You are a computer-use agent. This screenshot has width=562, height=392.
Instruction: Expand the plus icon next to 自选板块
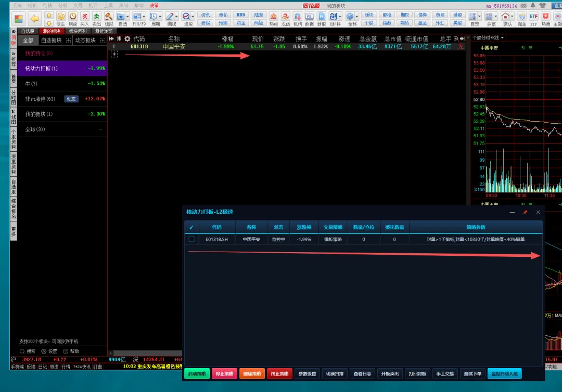[68, 41]
